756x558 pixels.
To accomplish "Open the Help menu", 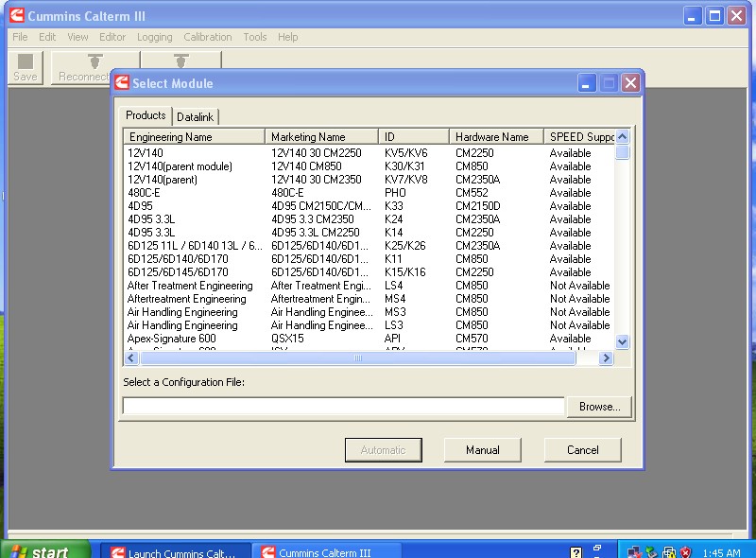I will [x=288, y=37].
